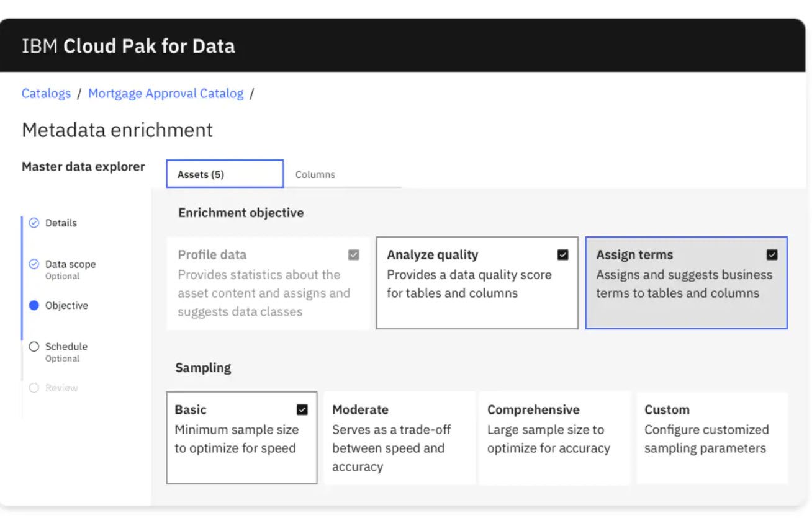The image size is (812, 526).
Task: Select the Profile data objective card
Action: [269, 283]
